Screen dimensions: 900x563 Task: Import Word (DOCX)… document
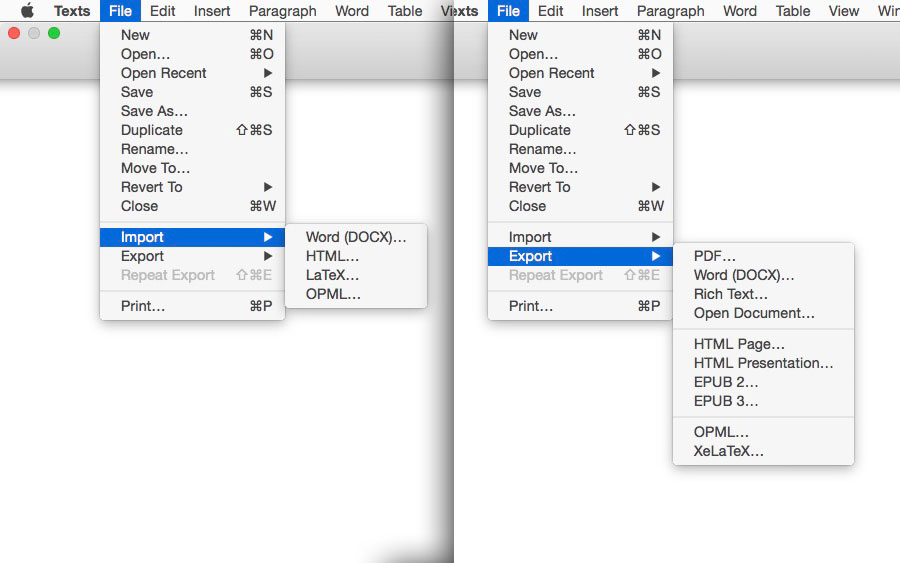[356, 237]
